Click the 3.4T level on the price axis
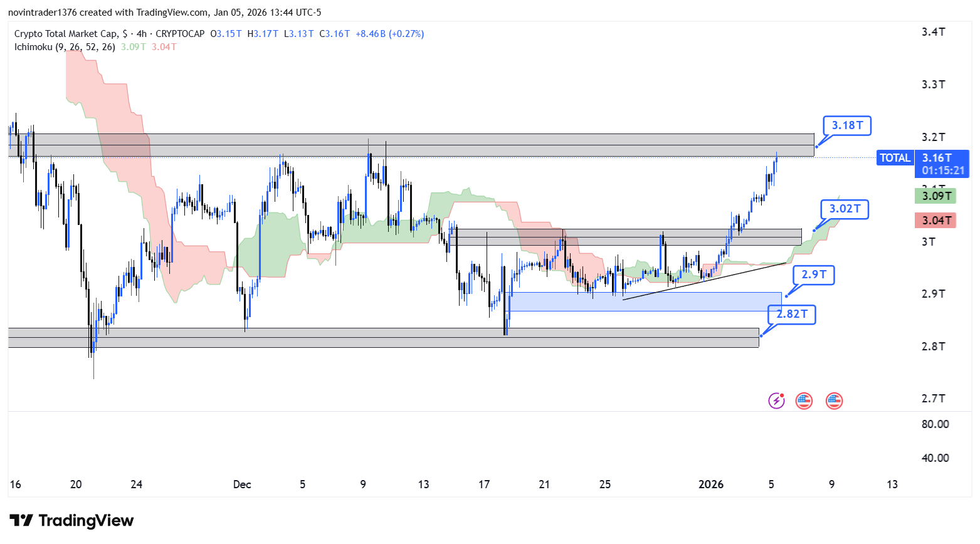Image resolution: width=980 pixels, height=544 pixels. click(933, 32)
